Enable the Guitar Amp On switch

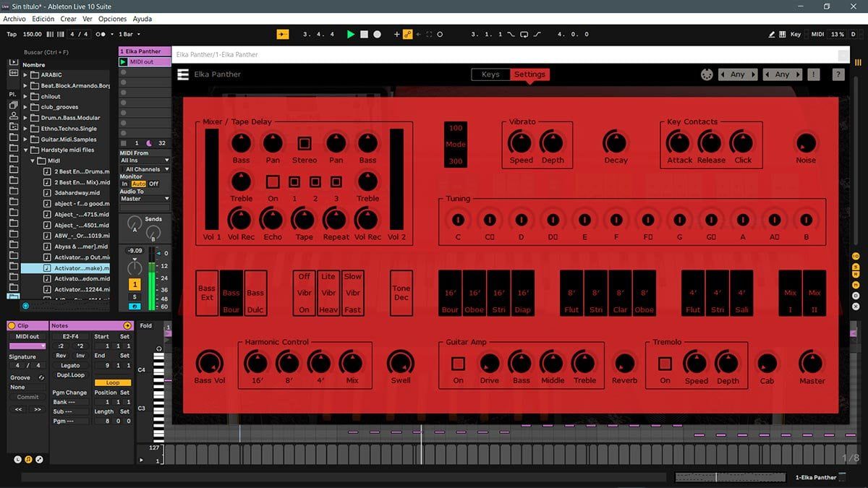click(458, 364)
